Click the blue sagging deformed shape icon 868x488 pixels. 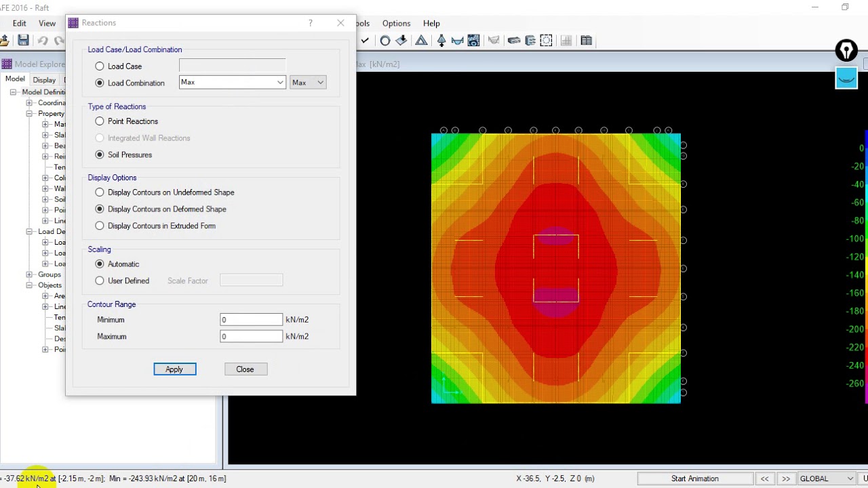coord(457,41)
